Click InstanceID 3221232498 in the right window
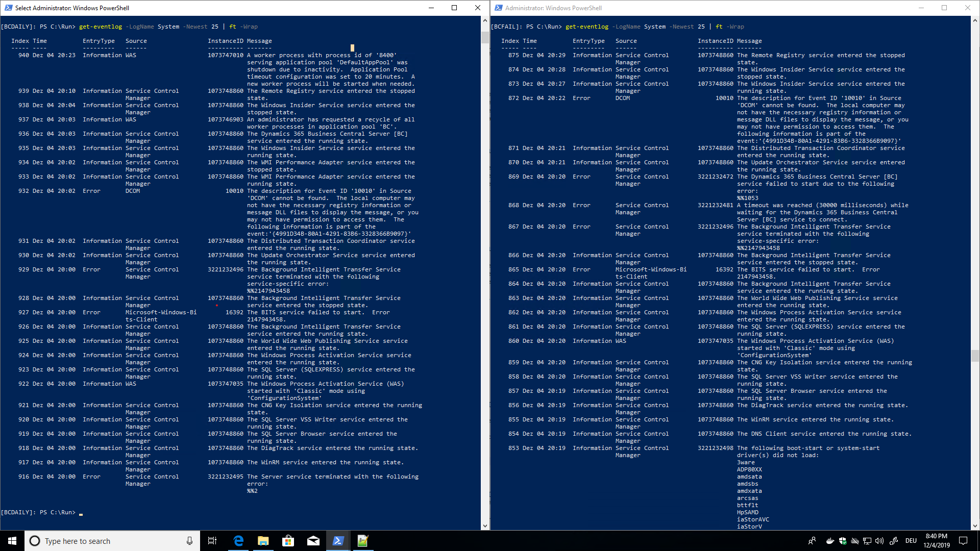The image size is (980, 551). (x=716, y=448)
